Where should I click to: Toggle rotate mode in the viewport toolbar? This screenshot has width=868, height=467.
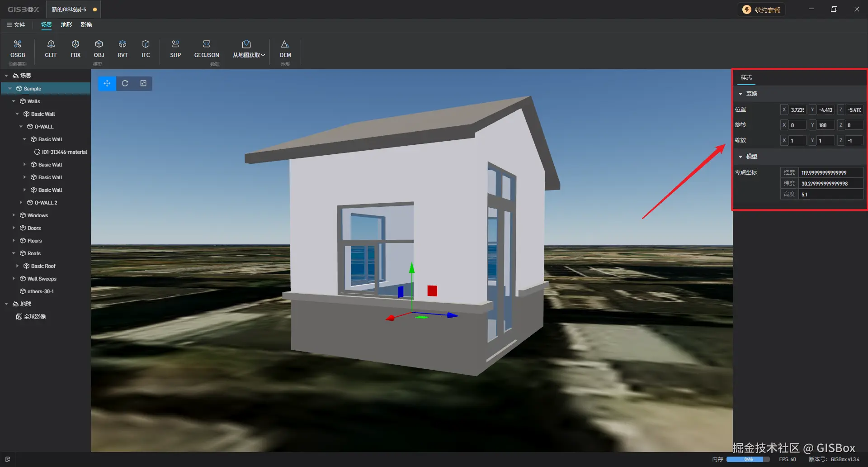point(125,83)
